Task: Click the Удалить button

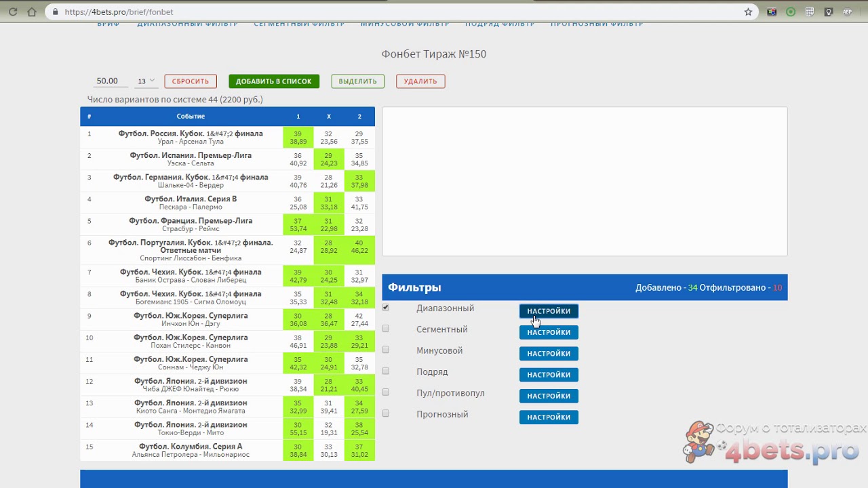Action: 420,81
